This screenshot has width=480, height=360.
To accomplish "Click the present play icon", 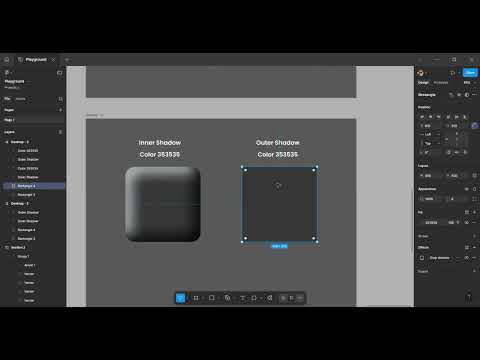I will tap(452, 73).
